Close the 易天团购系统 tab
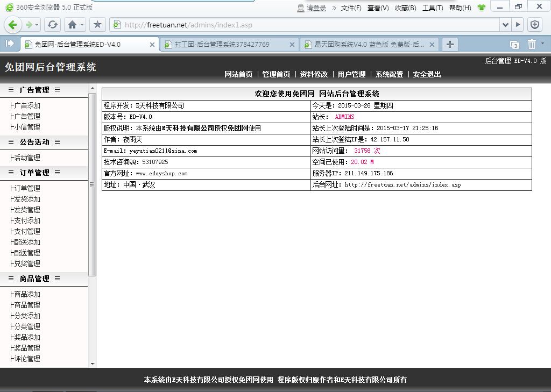Screen dimensions: 551x392 (x=432, y=45)
